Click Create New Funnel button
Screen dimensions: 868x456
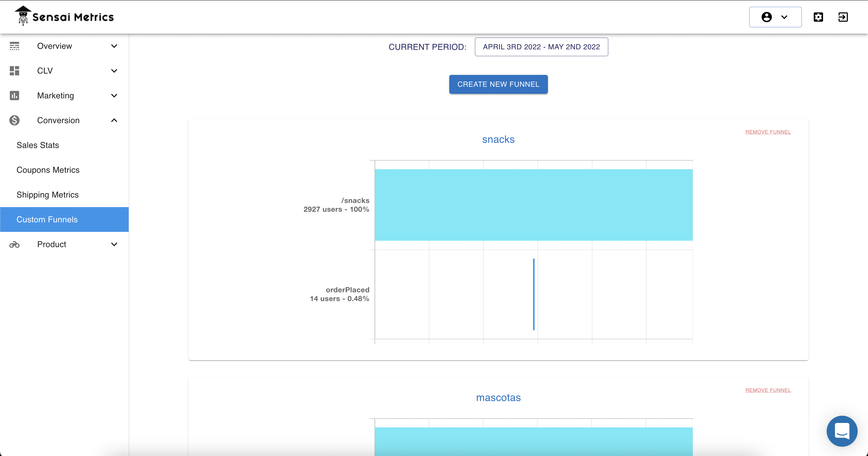click(498, 84)
